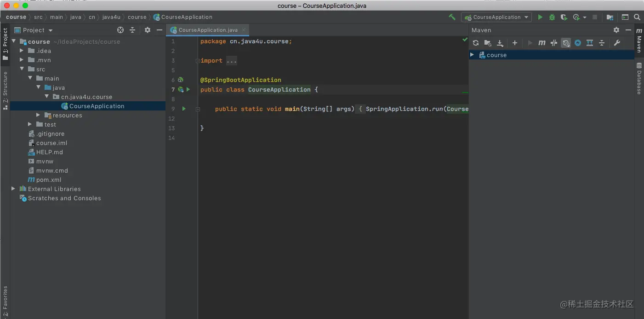This screenshot has width=644, height=319.
Task: Close the CourseApplication.java tab
Action: pyautogui.click(x=244, y=29)
